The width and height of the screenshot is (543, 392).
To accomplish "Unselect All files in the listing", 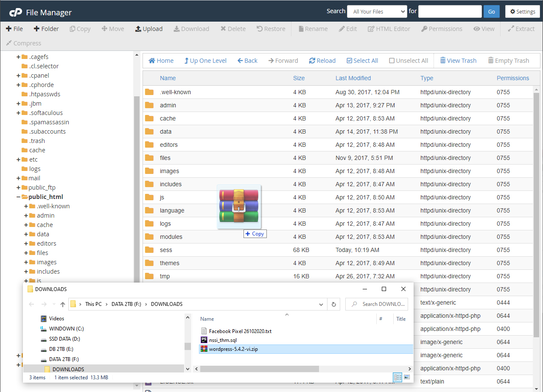I will (408, 60).
